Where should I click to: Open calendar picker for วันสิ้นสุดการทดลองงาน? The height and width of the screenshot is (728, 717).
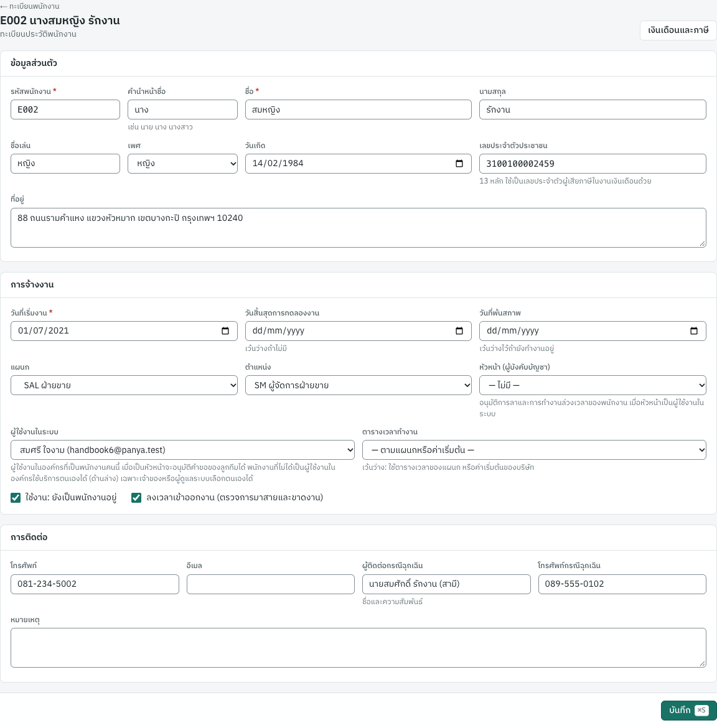[x=459, y=331]
